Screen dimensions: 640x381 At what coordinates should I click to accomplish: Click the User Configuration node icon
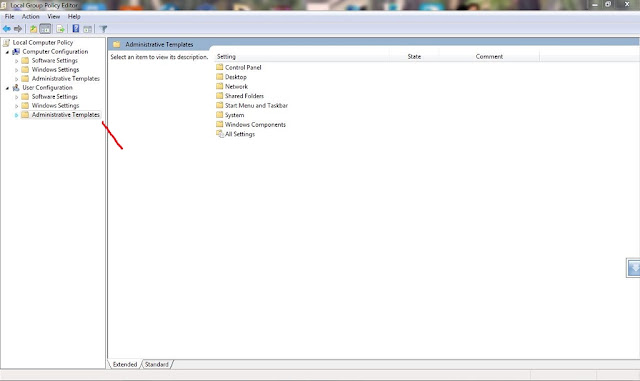(x=16, y=87)
